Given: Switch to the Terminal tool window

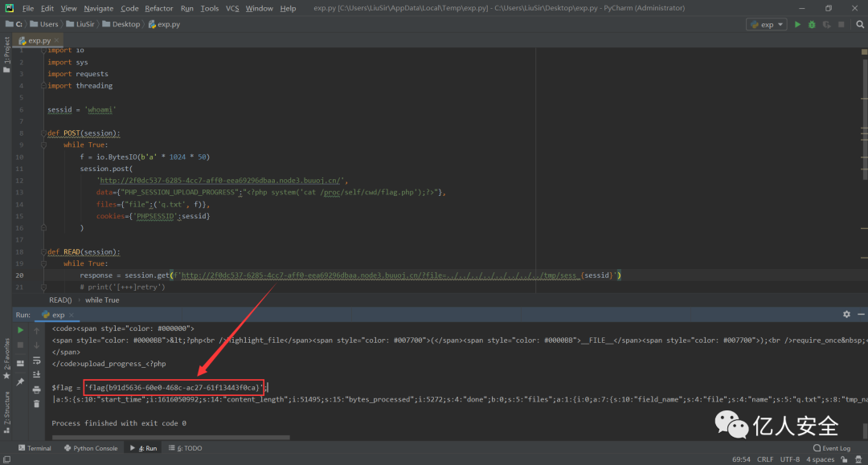Looking at the screenshot, I should pyautogui.click(x=35, y=448).
